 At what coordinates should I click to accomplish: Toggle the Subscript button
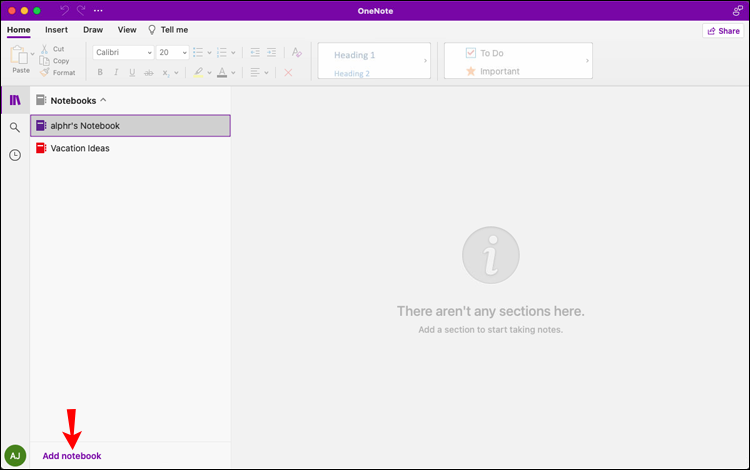tap(165, 73)
